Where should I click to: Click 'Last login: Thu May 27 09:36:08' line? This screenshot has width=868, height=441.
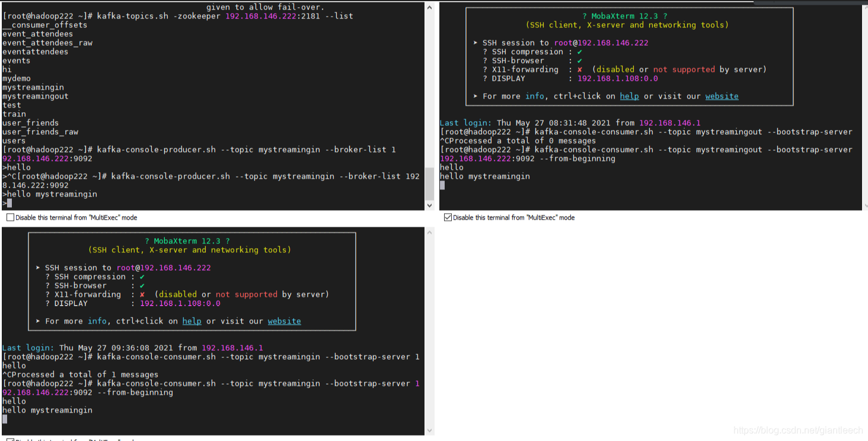(133, 348)
